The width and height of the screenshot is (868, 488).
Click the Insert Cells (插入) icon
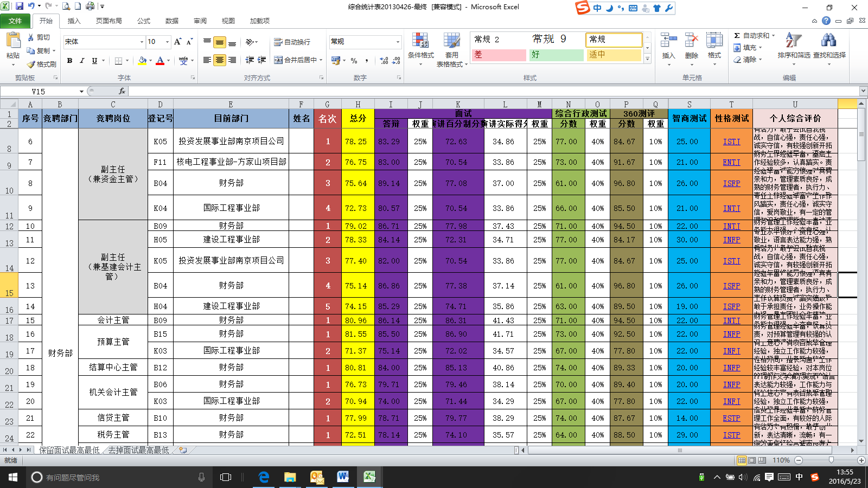[668, 46]
